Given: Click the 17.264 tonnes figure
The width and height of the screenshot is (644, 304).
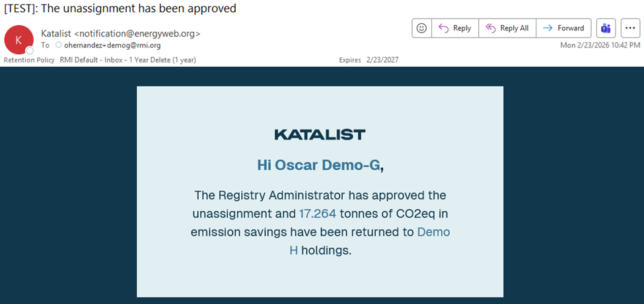Looking at the screenshot, I should (x=318, y=213).
